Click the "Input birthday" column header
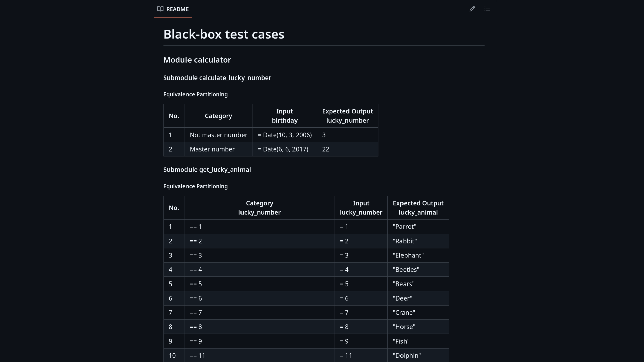644x362 pixels. tap(285, 116)
